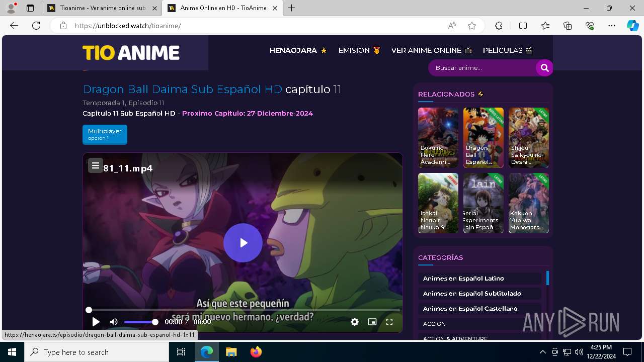The height and width of the screenshot is (362, 644).
Task: Open Microsoft Edge from the taskbar
Action: (207, 352)
